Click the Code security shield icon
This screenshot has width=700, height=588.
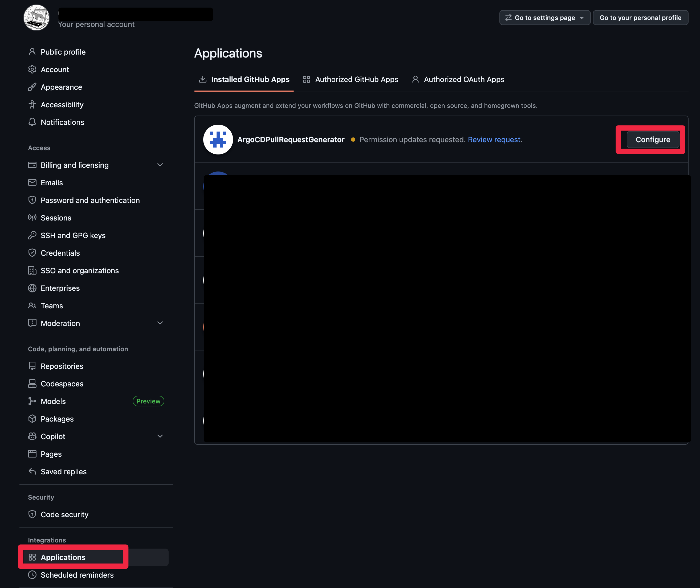point(32,514)
